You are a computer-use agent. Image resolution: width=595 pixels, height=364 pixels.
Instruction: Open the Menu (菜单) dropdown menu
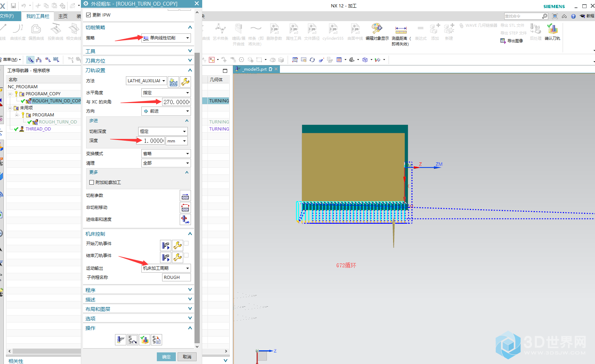12,60
